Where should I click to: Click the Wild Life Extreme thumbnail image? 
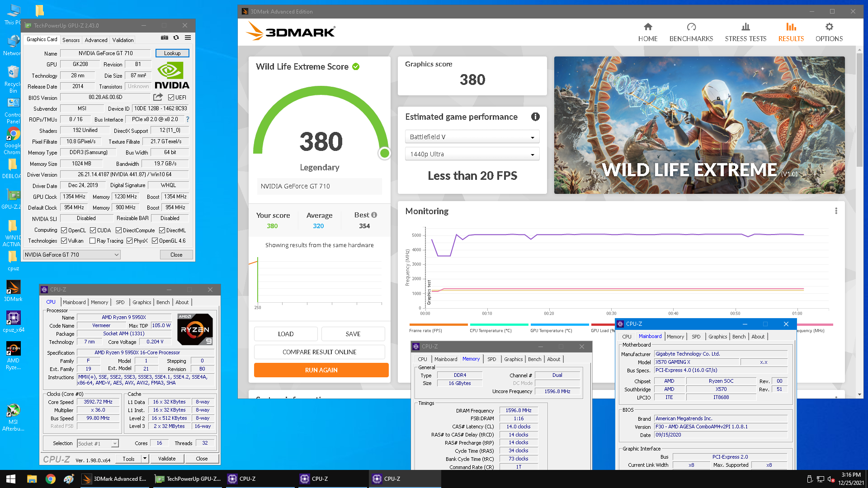click(x=699, y=125)
